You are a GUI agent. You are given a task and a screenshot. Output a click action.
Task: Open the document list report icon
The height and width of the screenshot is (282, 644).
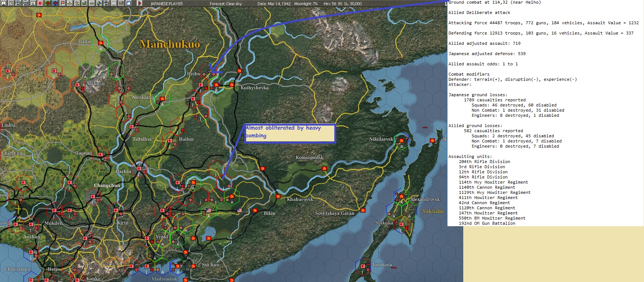(x=11, y=3)
